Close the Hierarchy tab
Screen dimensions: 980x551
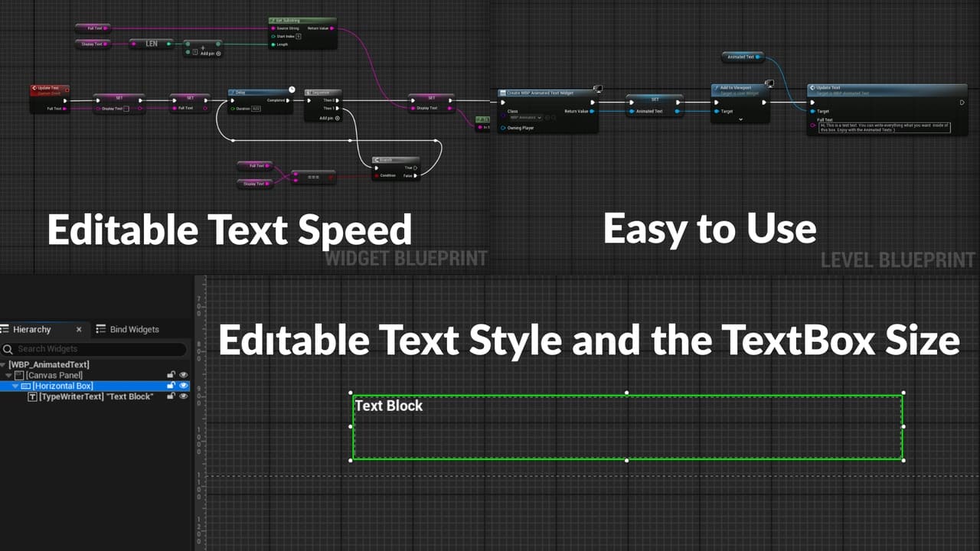tap(79, 330)
